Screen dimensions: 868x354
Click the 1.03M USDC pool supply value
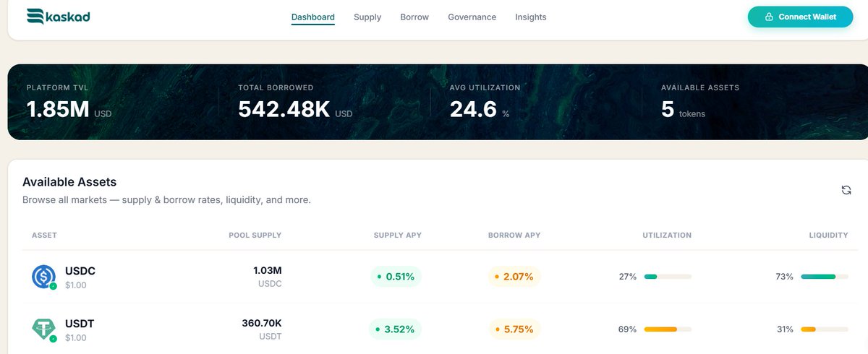click(268, 271)
